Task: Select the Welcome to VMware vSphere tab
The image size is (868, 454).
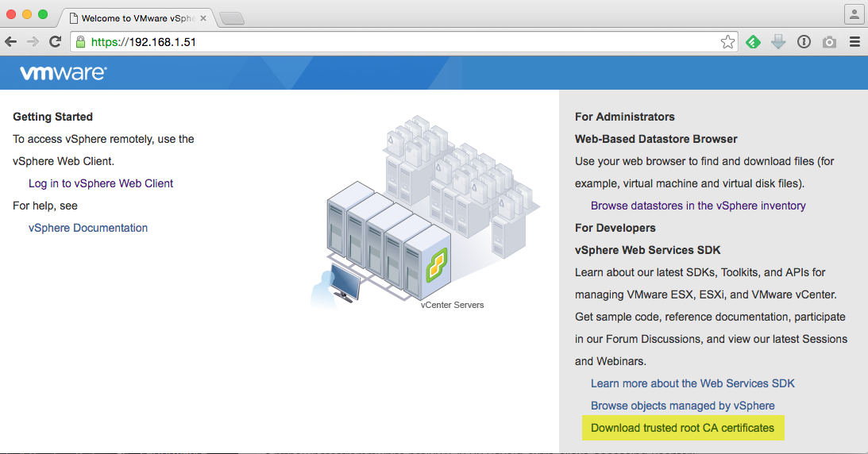Action: [134, 18]
